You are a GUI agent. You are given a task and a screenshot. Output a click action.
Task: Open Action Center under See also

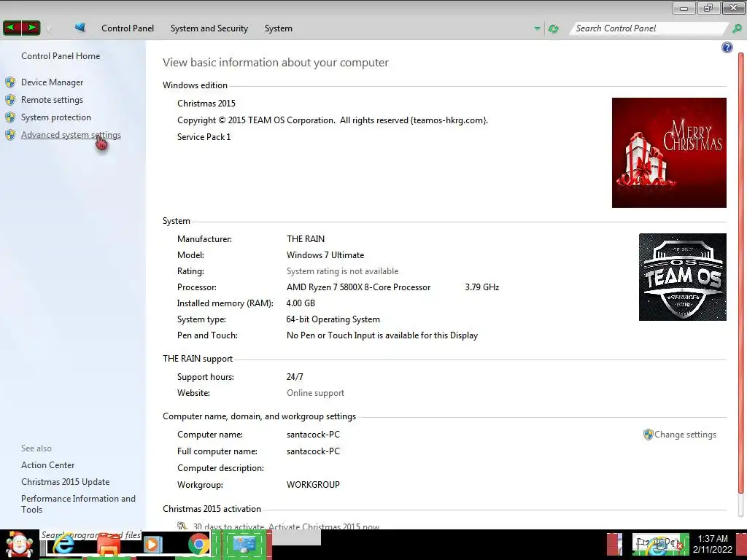click(47, 465)
